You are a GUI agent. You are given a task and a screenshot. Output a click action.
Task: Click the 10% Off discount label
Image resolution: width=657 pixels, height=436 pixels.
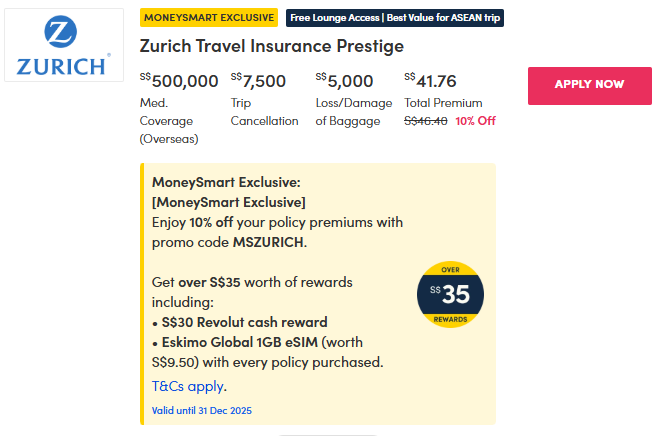point(475,121)
